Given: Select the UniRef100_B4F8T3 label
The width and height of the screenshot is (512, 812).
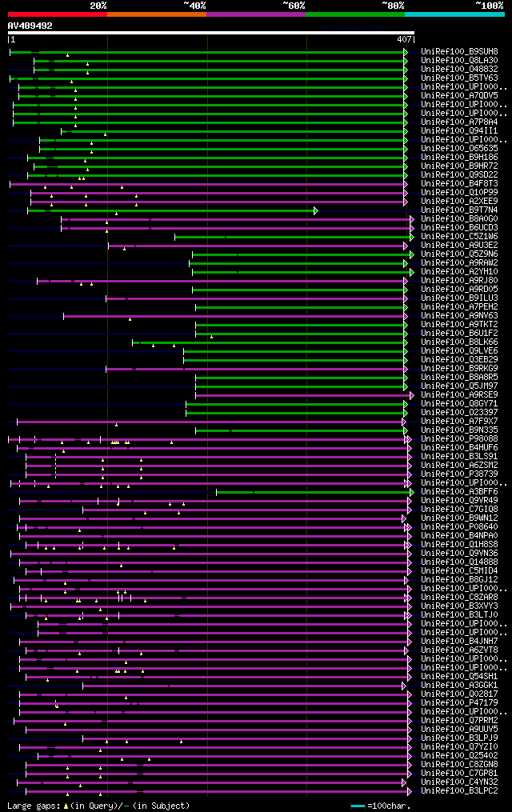Looking at the screenshot, I should [459, 184].
